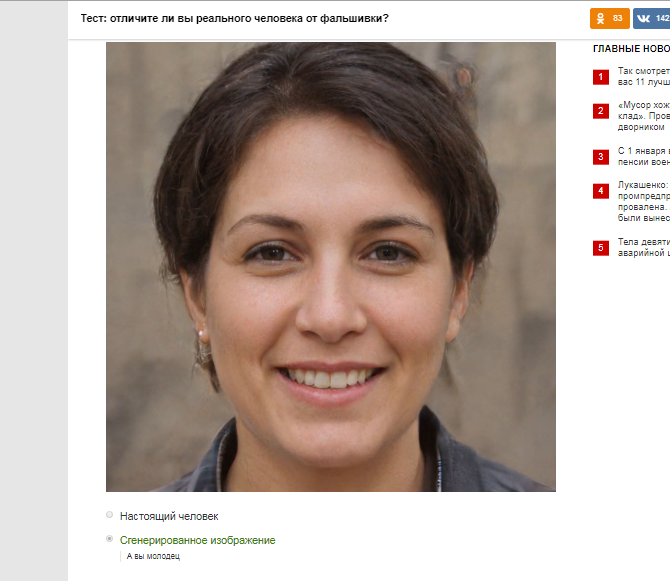Click the red number 2 news badge
The image size is (670, 581).
[600, 111]
